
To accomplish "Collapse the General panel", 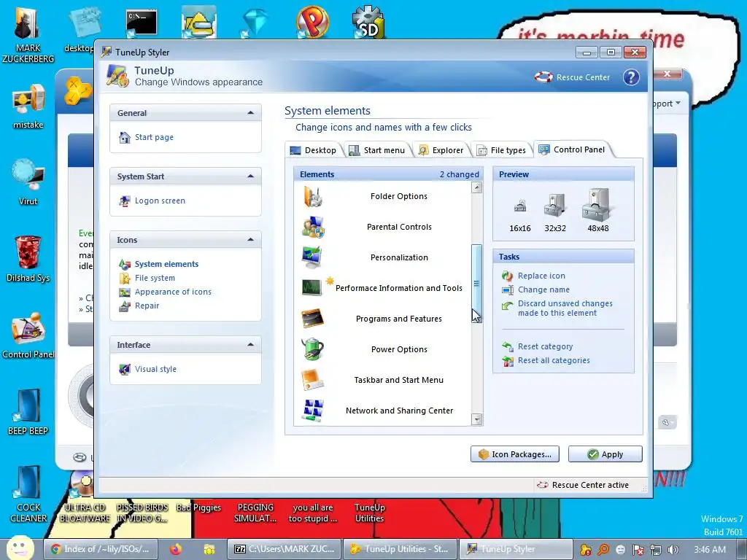I will pos(251,113).
